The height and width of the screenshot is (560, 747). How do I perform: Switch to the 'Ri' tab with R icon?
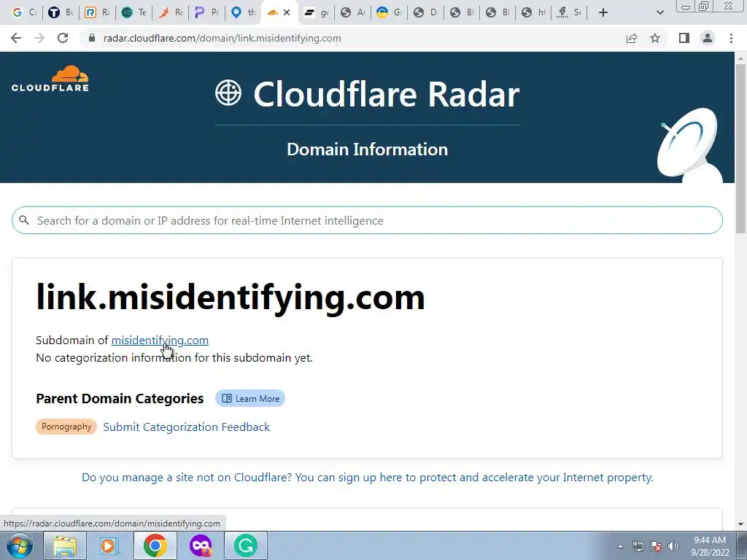97,12
